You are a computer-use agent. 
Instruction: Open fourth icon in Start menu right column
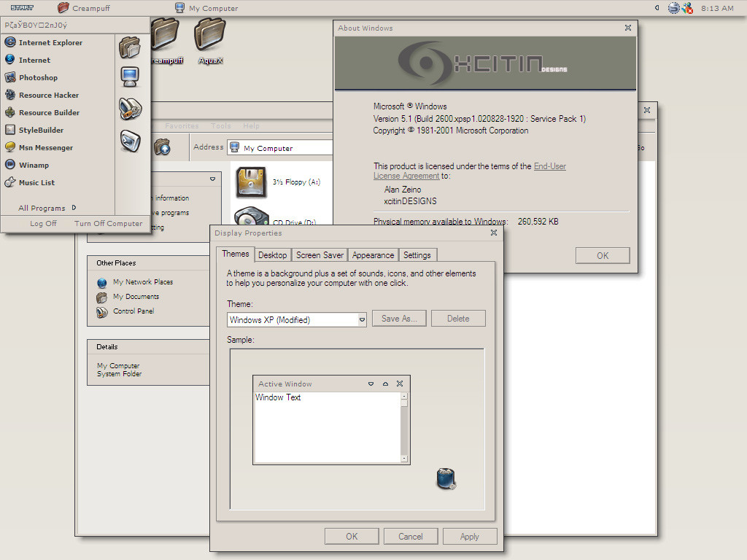tap(130, 141)
